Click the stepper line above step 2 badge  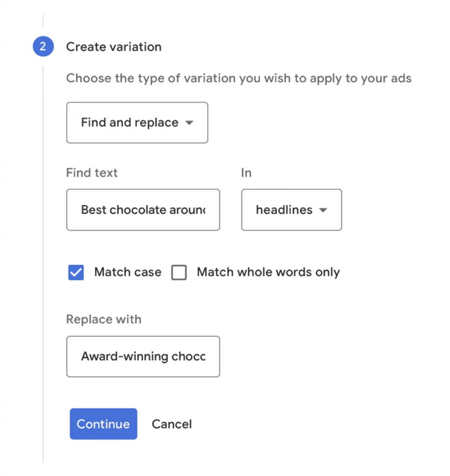point(43,20)
